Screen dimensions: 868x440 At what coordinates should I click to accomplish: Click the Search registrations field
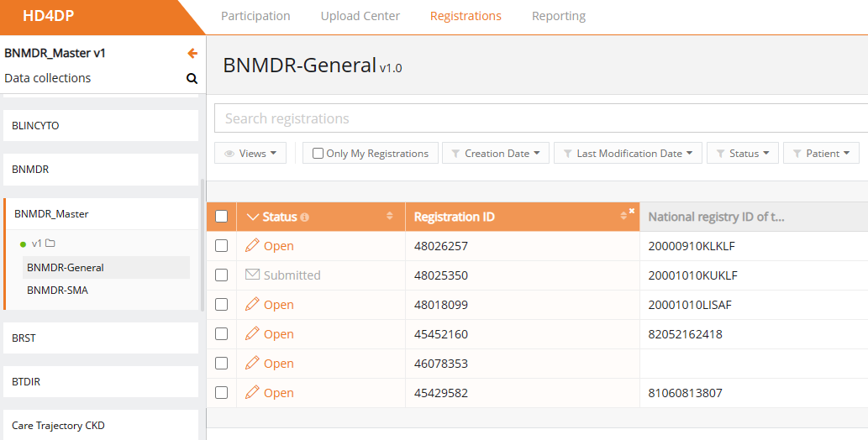click(x=538, y=118)
